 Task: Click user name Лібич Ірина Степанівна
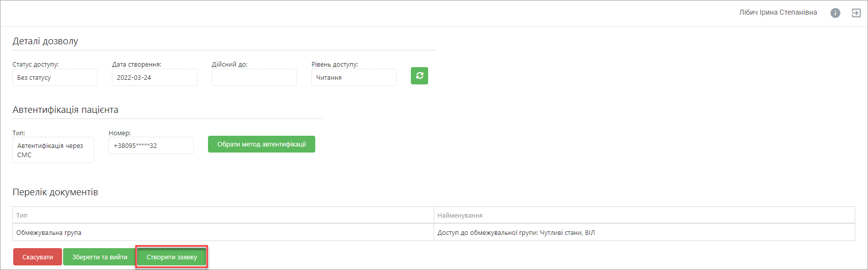point(778,12)
